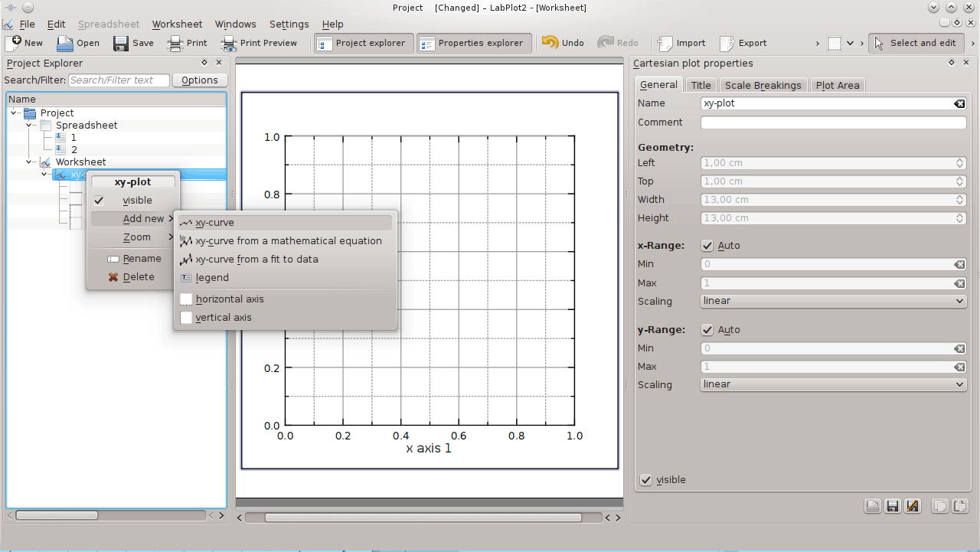980x552 pixels.
Task: Choose xy-curve from a mathematical equation
Action: tap(288, 241)
